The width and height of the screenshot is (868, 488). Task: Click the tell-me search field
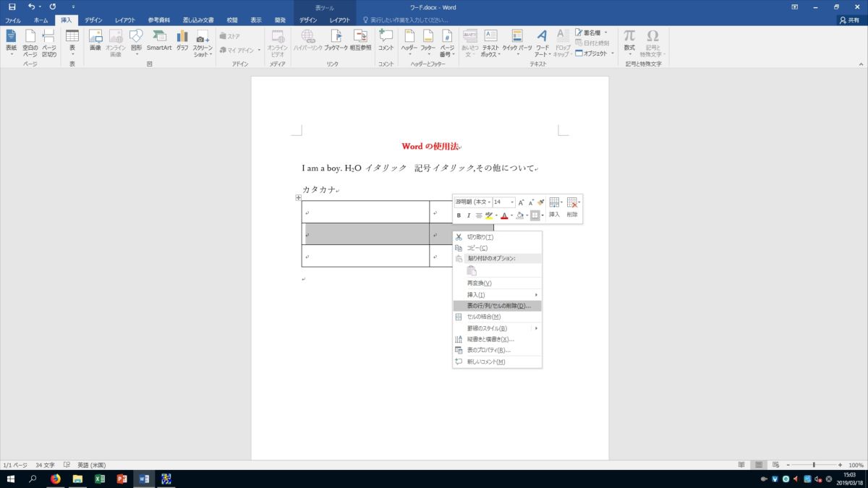pos(409,20)
